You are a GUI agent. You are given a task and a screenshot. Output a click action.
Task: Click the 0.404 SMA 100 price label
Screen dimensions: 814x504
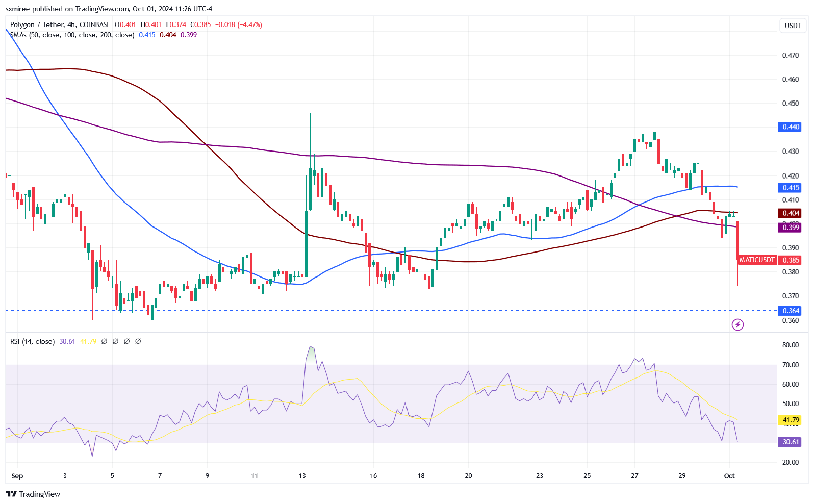[x=791, y=213]
